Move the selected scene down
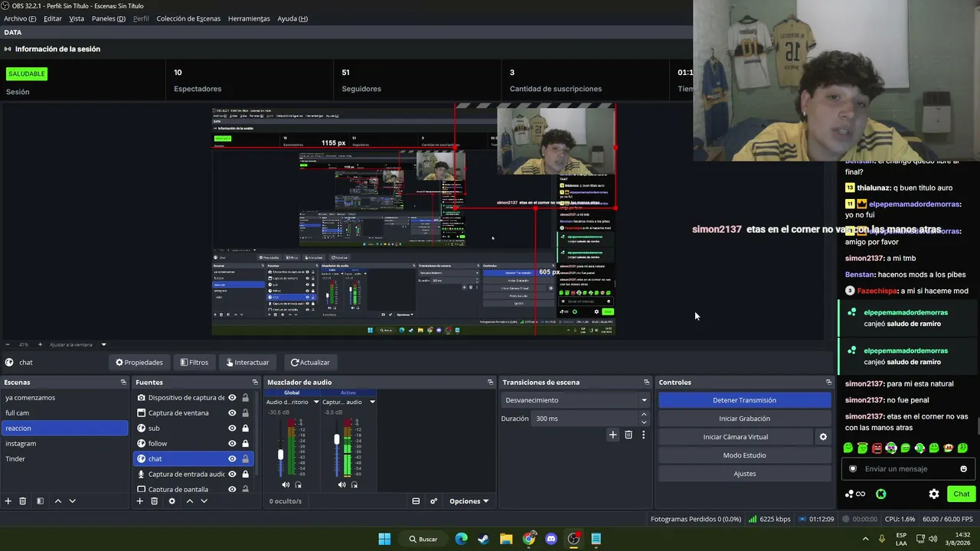980x551 pixels. 72,501
